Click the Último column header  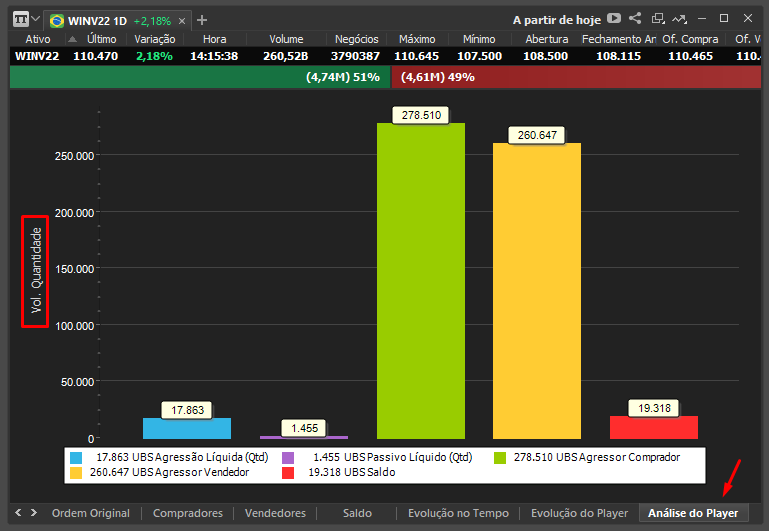point(102,39)
